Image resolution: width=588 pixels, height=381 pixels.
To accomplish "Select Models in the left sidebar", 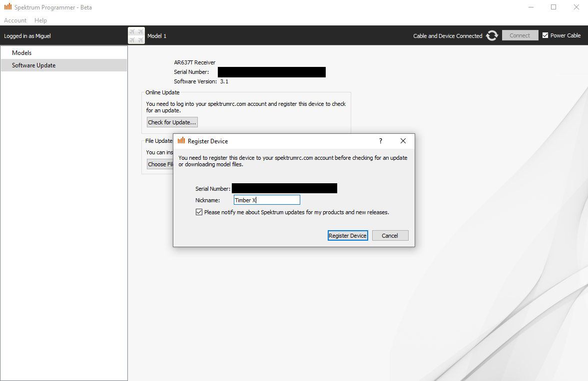I will click(x=22, y=53).
